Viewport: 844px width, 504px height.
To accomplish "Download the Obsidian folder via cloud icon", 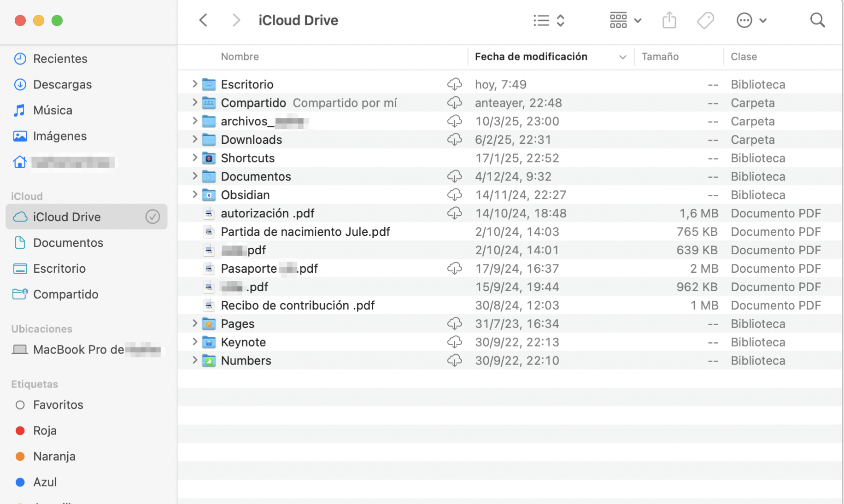I will [x=454, y=194].
